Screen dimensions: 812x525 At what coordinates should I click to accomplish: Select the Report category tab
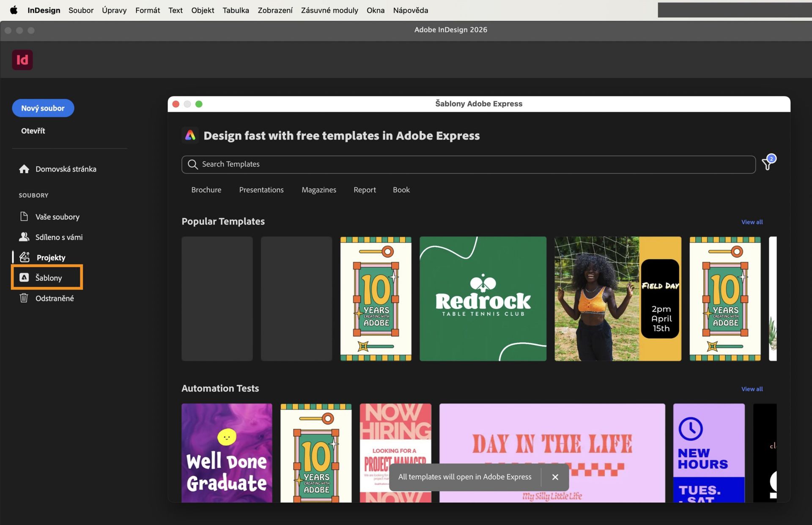pos(365,190)
